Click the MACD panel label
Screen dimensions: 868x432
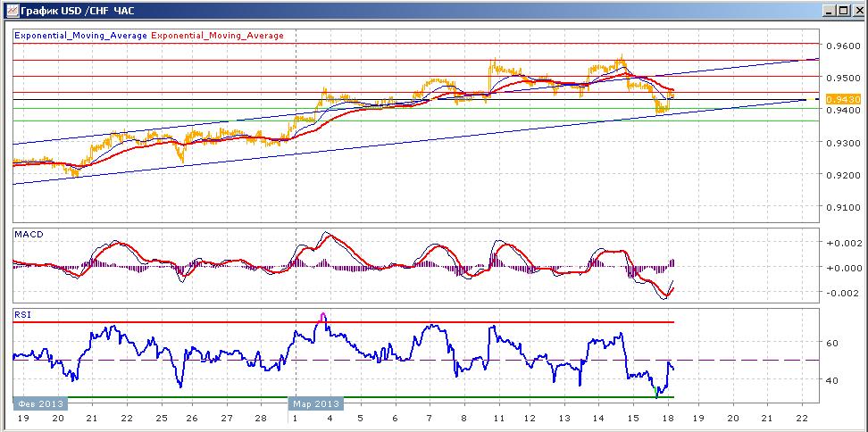pyautogui.click(x=29, y=235)
